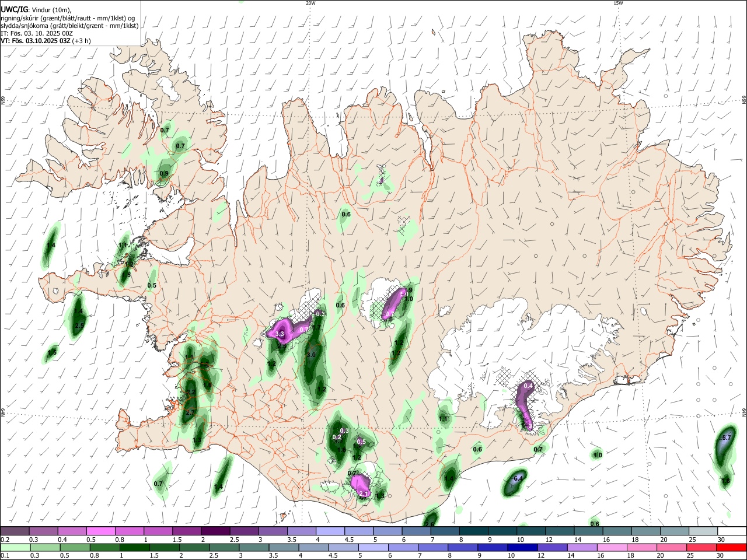747x560 pixels.
Task: Select the 2.7 value on southwest peninsula
Action: 190,412
